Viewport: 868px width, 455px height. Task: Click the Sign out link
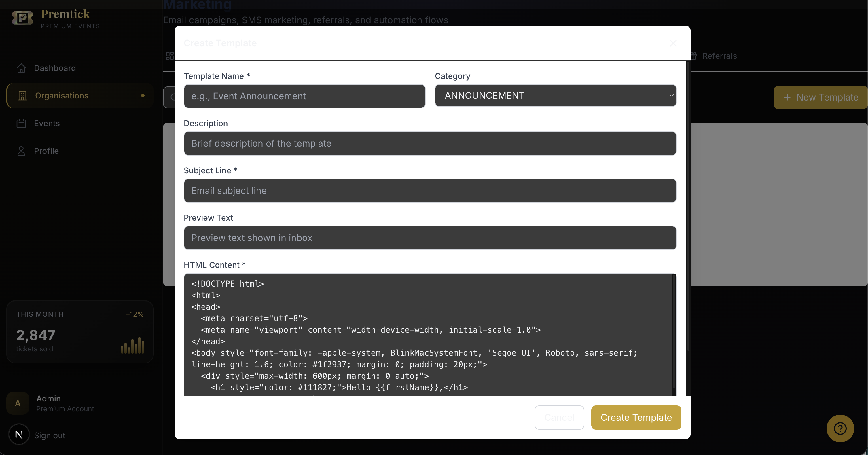click(x=50, y=435)
